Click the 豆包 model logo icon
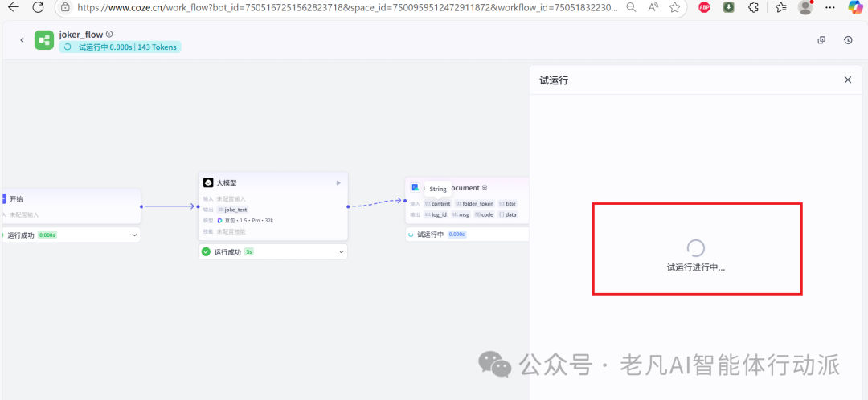Viewport: 868px width, 400px height. 219,220
